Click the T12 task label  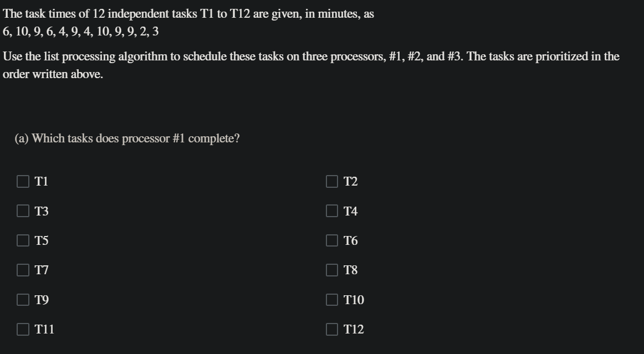(x=354, y=329)
